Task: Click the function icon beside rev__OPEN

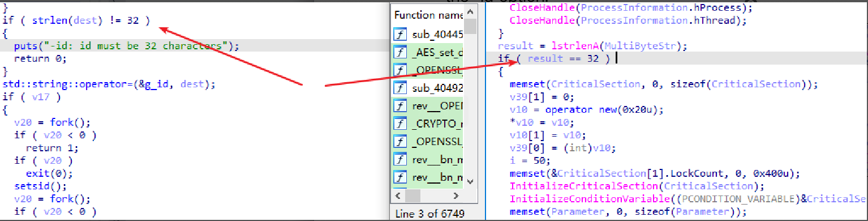Action: pyautogui.click(x=399, y=106)
